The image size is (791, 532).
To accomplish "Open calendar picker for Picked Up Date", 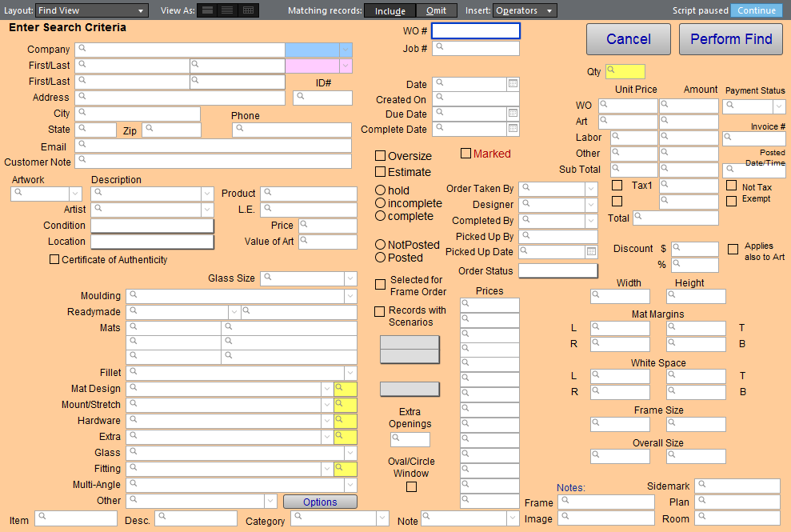I will tap(591, 251).
